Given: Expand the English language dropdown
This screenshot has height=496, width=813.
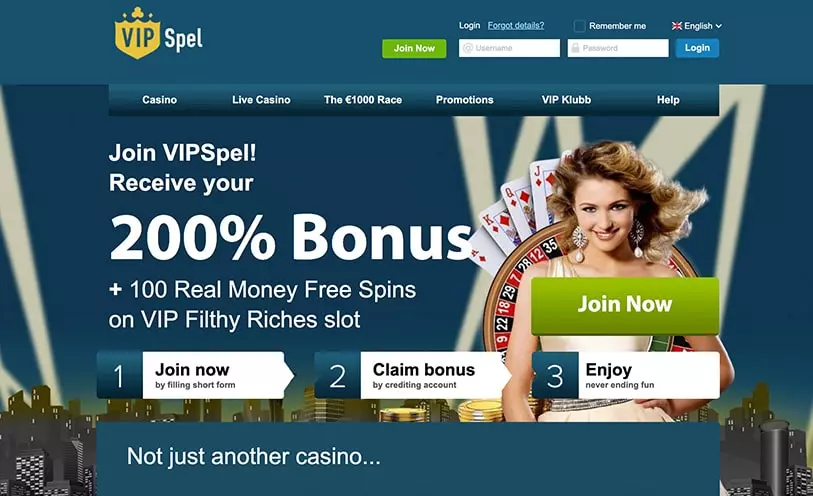Looking at the screenshot, I should (x=697, y=26).
